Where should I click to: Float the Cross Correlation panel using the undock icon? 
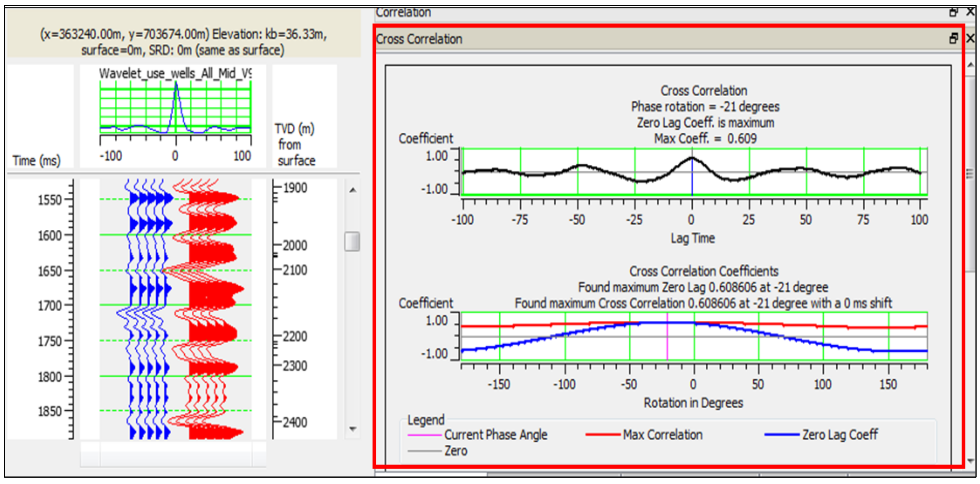point(953,38)
